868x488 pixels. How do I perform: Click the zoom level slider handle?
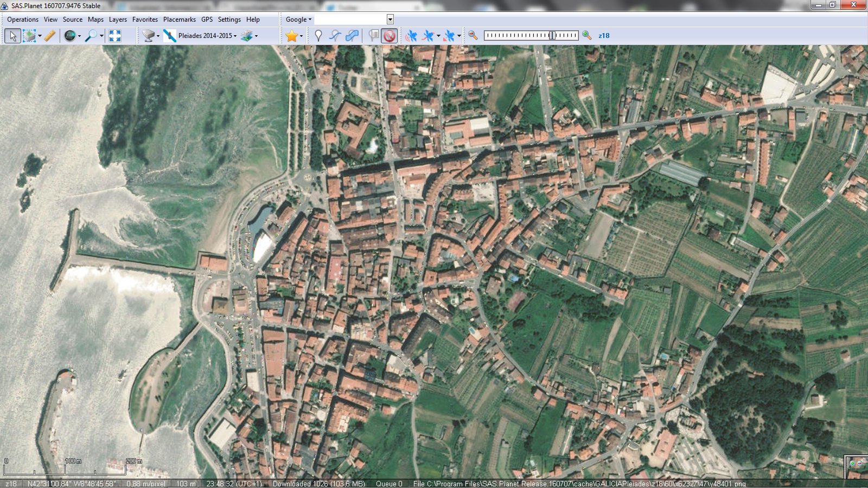pos(552,35)
